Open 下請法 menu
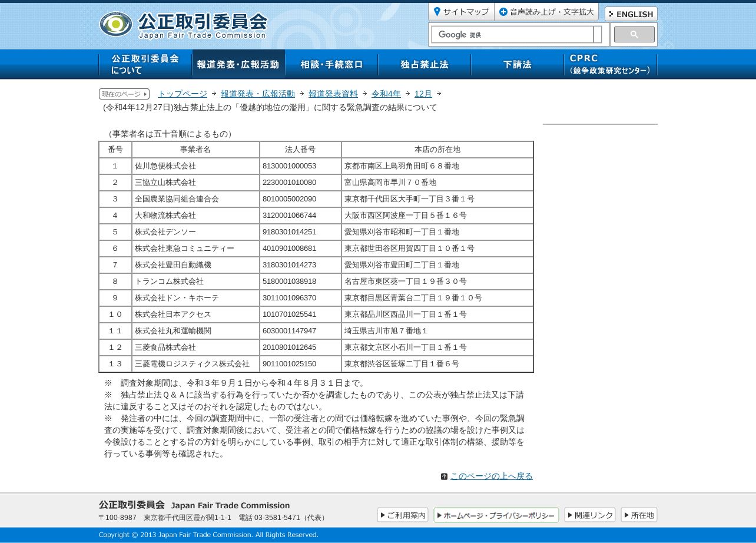 coord(518,64)
